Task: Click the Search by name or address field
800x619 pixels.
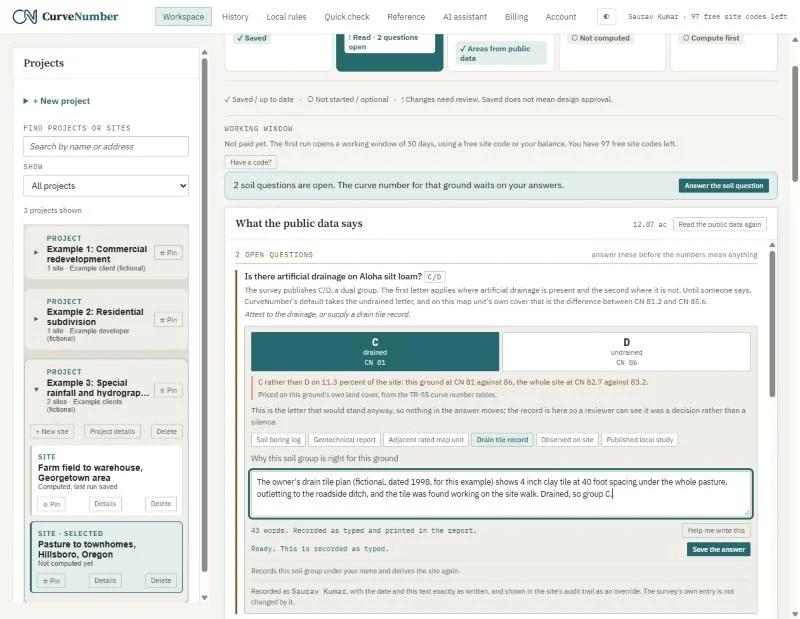Action: 106,146
